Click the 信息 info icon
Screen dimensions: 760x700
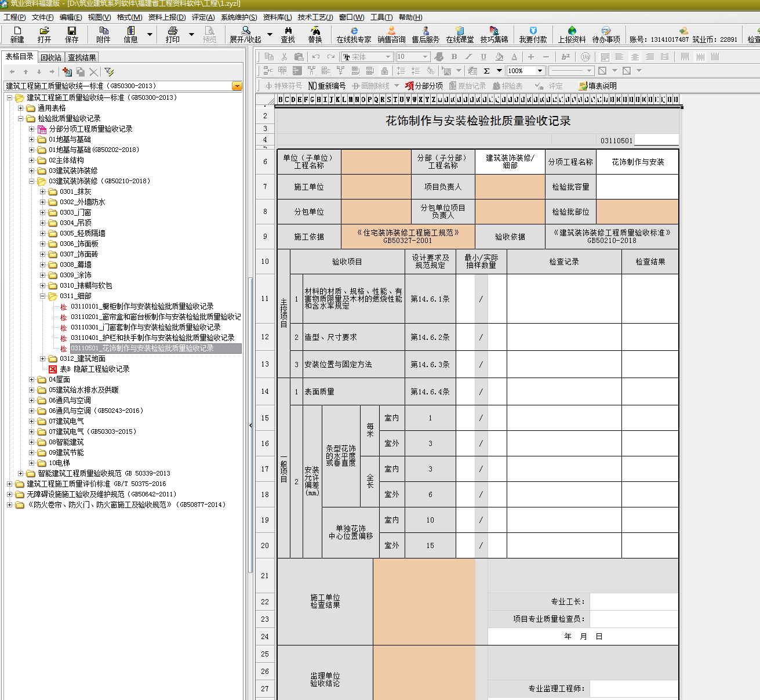pos(130,35)
